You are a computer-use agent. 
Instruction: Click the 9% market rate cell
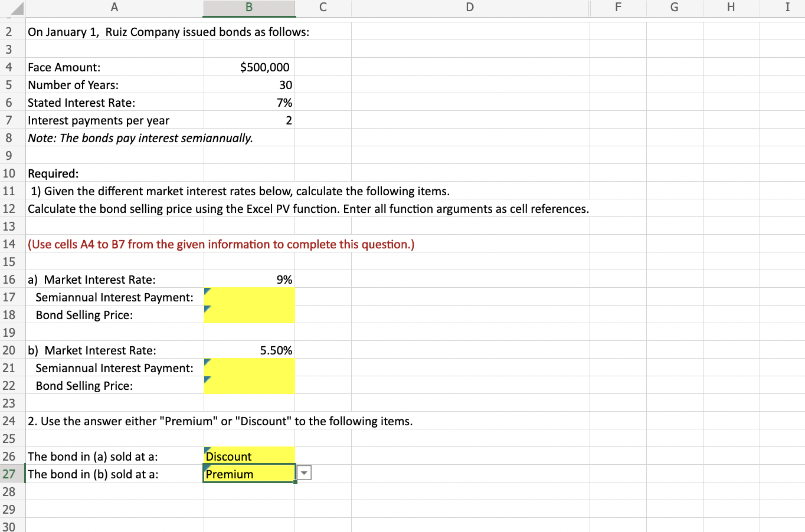pos(249,279)
